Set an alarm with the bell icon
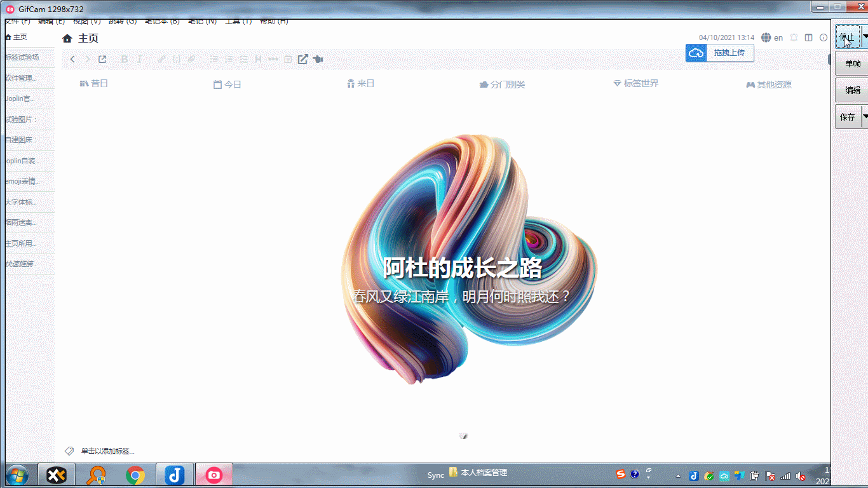This screenshot has height=488, width=868. pyautogui.click(x=794, y=37)
